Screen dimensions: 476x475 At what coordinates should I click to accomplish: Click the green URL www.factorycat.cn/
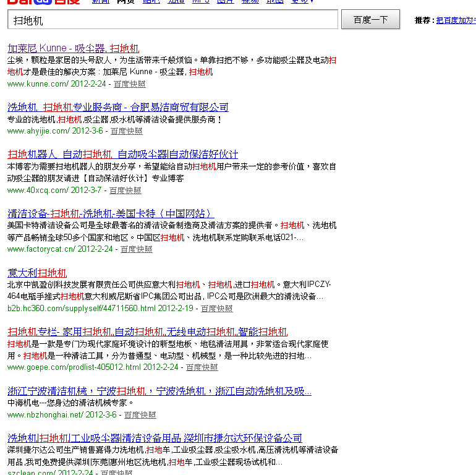point(41,249)
